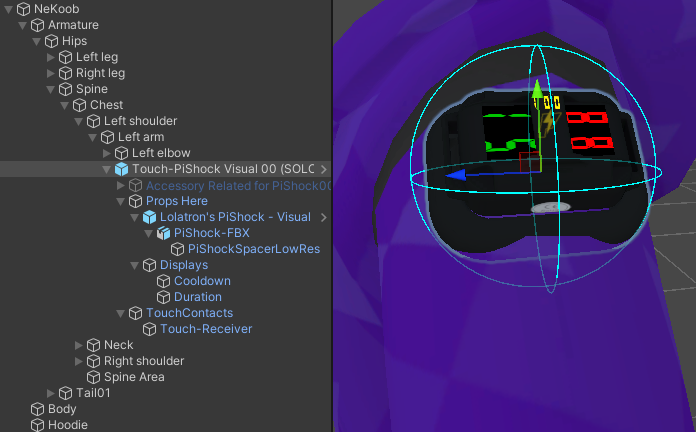The width and height of the screenshot is (696, 432).
Task: Collapse the TouchContacts node
Action: tap(120, 313)
